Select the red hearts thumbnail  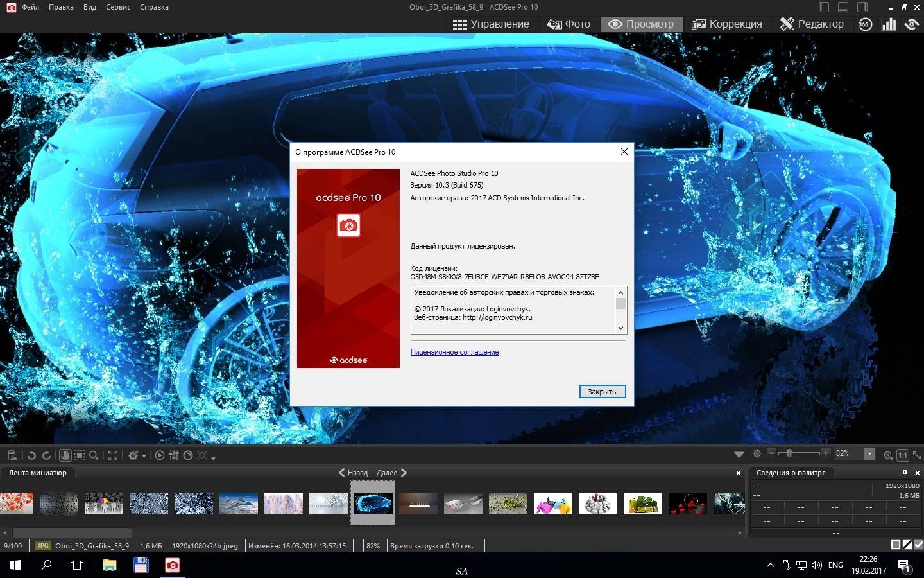pyautogui.click(x=688, y=504)
